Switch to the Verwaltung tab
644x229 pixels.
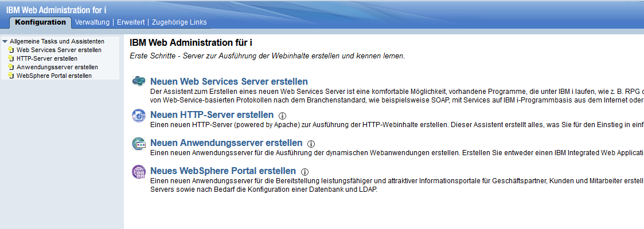coord(92,22)
